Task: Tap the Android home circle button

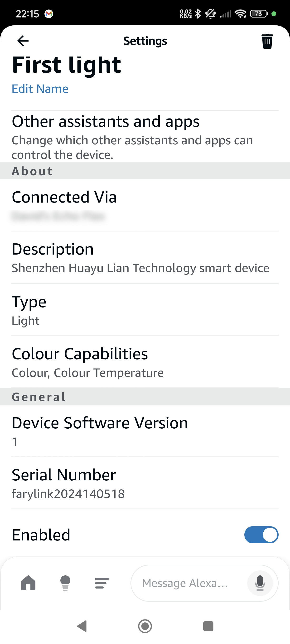Action: [145, 626]
